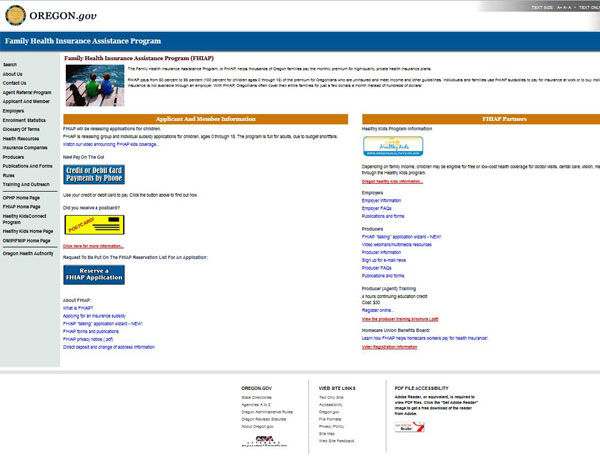Viewport: 600px width, 464px height.
Task: Click the Applicant And Member Information heading
Action: (x=206, y=119)
